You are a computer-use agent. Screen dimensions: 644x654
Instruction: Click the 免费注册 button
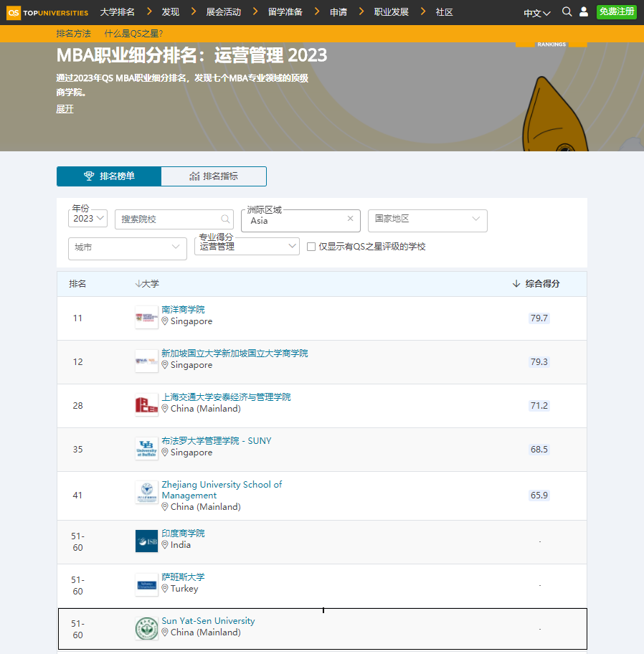click(x=616, y=12)
